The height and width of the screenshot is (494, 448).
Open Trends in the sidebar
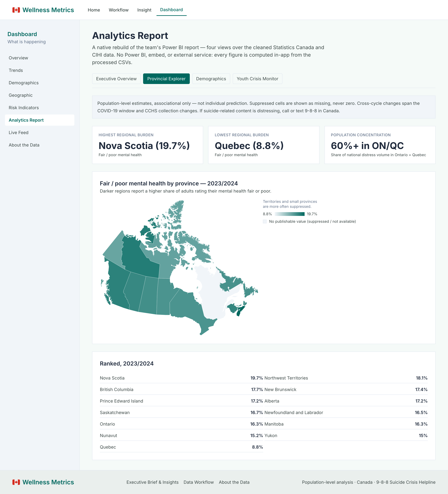(40, 70)
